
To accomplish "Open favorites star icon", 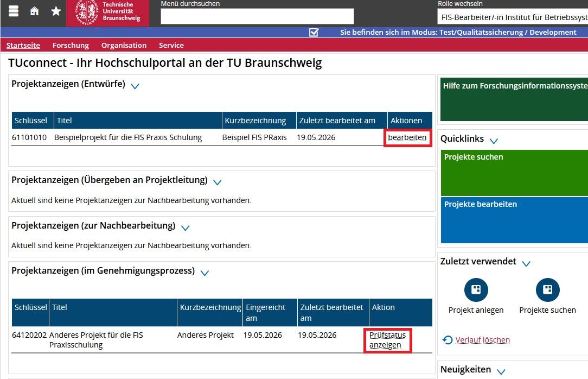I will pyautogui.click(x=56, y=11).
